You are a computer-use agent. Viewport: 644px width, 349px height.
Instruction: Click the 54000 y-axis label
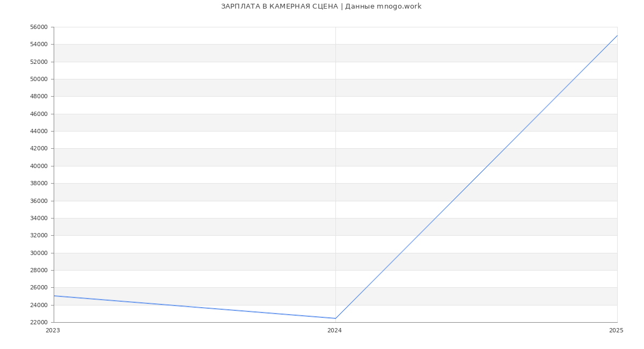(x=39, y=45)
